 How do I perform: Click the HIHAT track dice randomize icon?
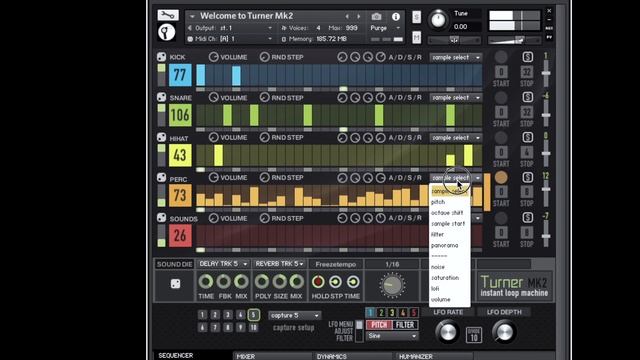161,138
